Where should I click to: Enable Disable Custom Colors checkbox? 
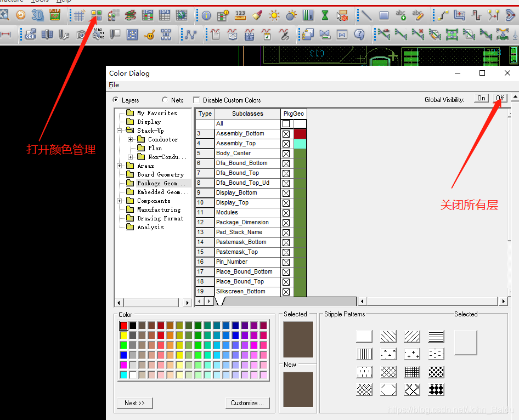[196, 100]
